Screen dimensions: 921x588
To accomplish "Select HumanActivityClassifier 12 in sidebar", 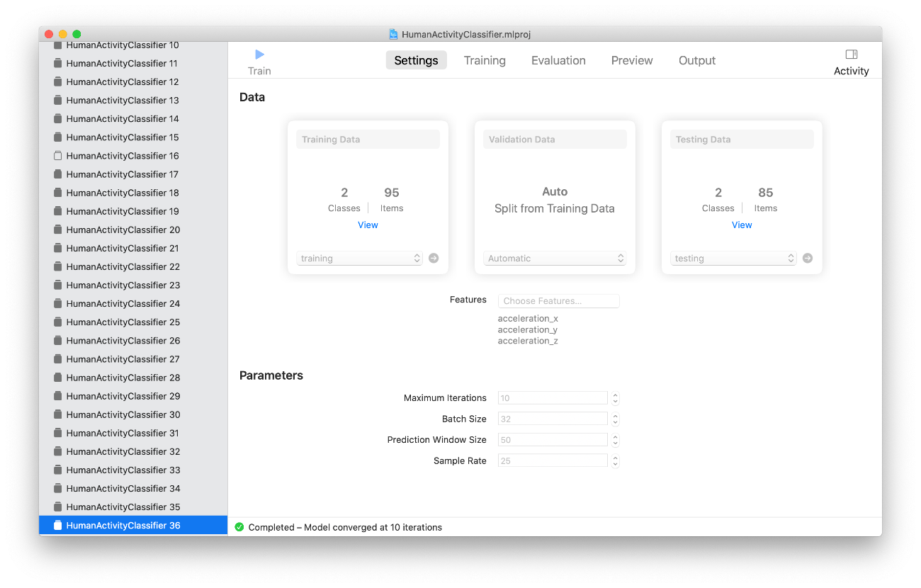I will (133, 82).
